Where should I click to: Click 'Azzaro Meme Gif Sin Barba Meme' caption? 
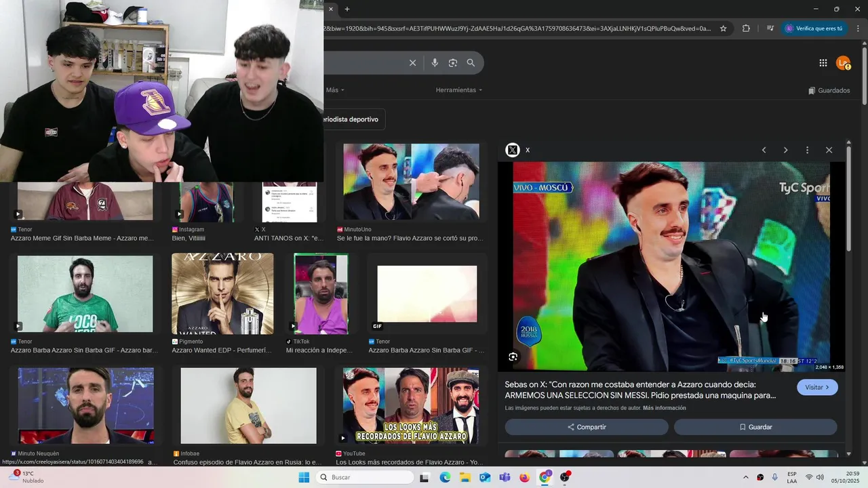(82, 239)
